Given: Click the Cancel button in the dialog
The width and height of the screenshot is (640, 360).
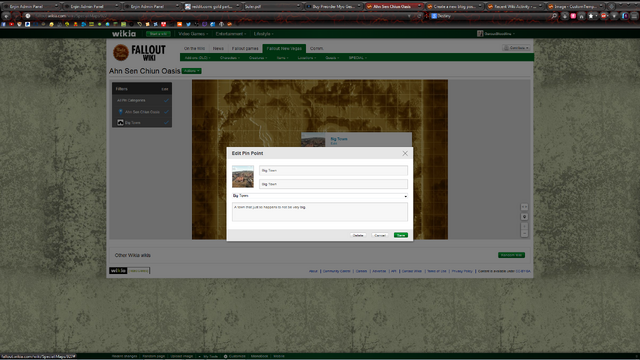Looking at the screenshot, I should pyautogui.click(x=380, y=235).
